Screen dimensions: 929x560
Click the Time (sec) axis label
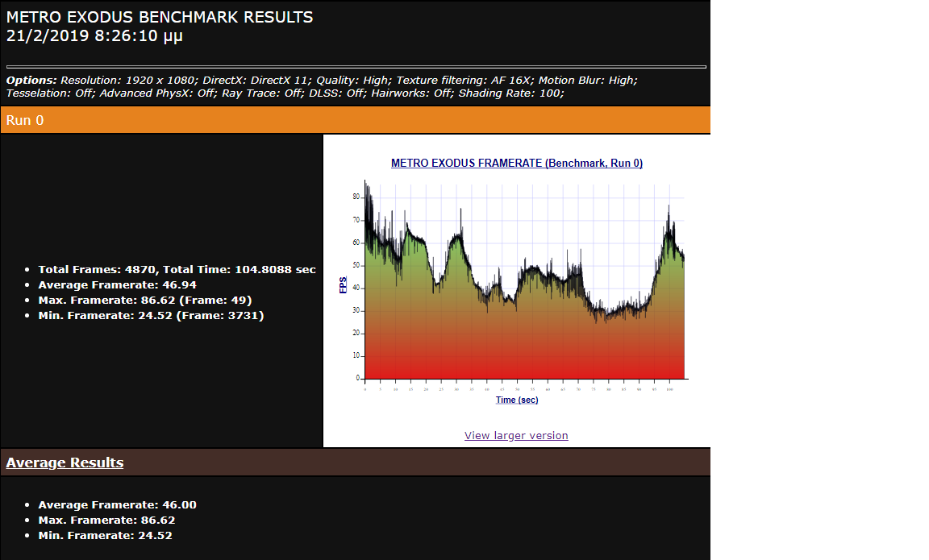click(x=517, y=400)
